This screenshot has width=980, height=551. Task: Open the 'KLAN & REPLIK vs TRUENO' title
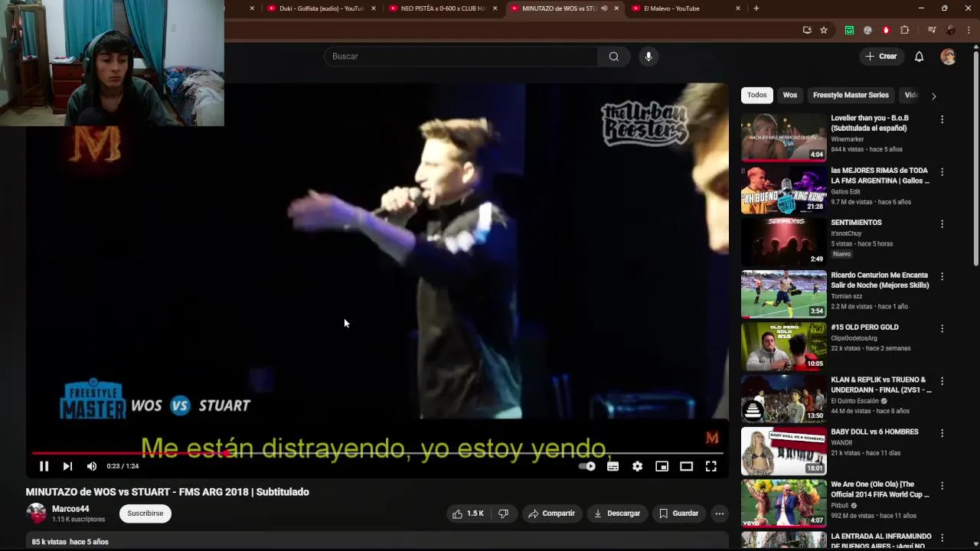pyautogui.click(x=881, y=384)
